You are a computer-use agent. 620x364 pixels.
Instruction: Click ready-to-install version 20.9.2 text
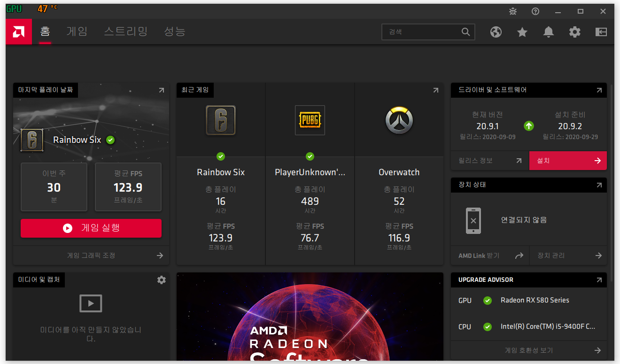pyautogui.click(x=570, y=126)
